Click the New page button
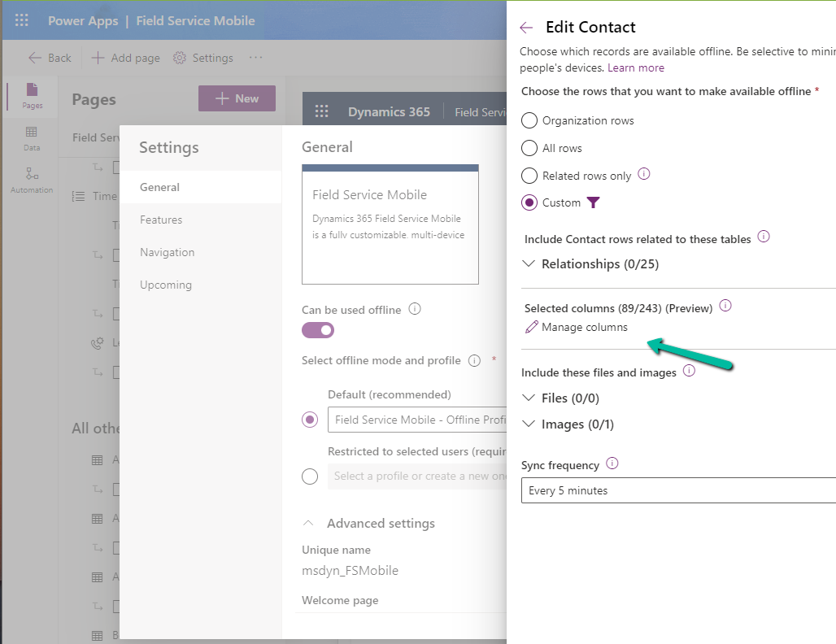 (x=237, y=98)
